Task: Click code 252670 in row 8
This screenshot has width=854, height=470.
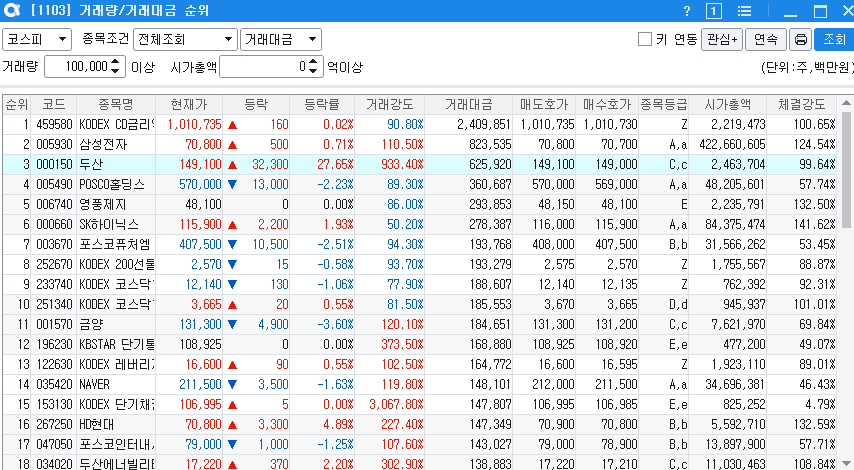Action: (x=54, y=265)
